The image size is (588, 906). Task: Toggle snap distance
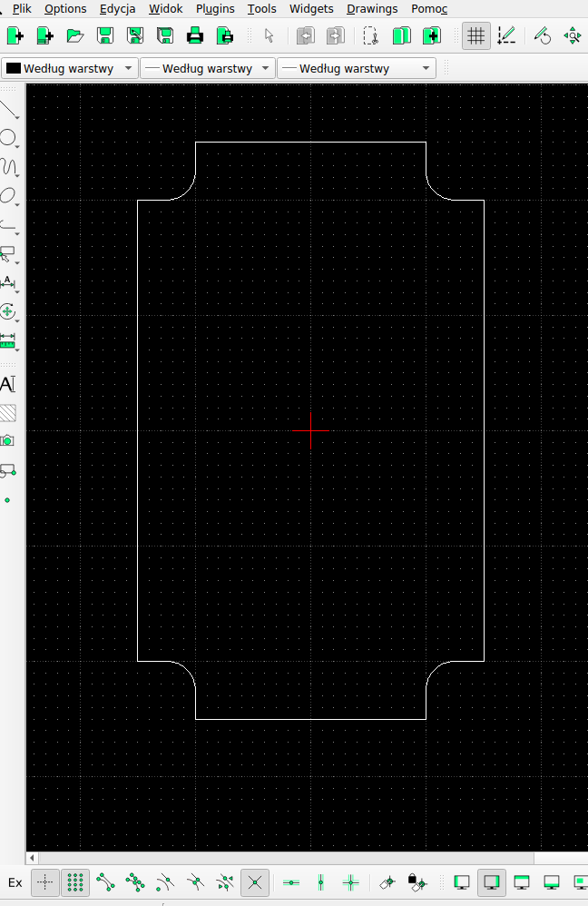coord(225,882)
